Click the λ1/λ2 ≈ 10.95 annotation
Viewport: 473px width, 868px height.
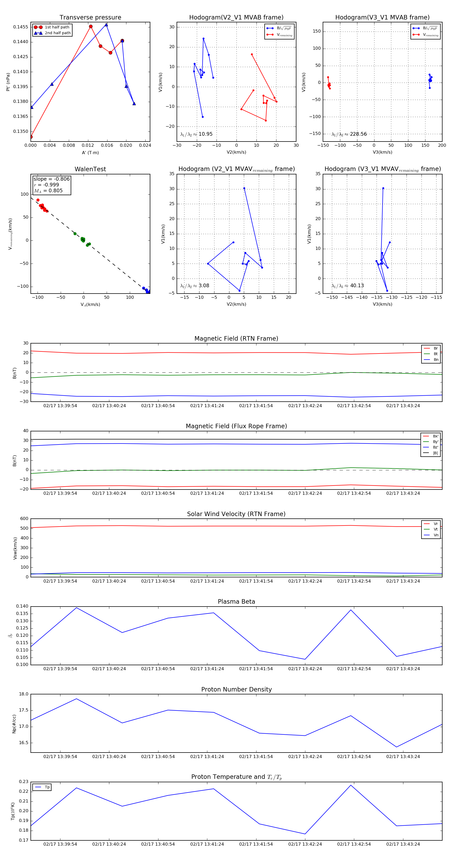point(196,134)
